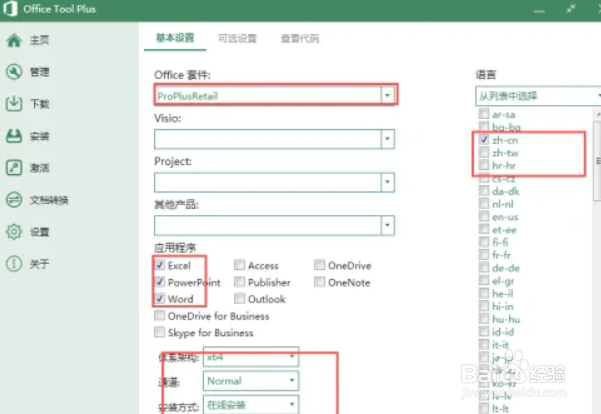
Task: Open the 安装 install section
Action: [28, 136]
